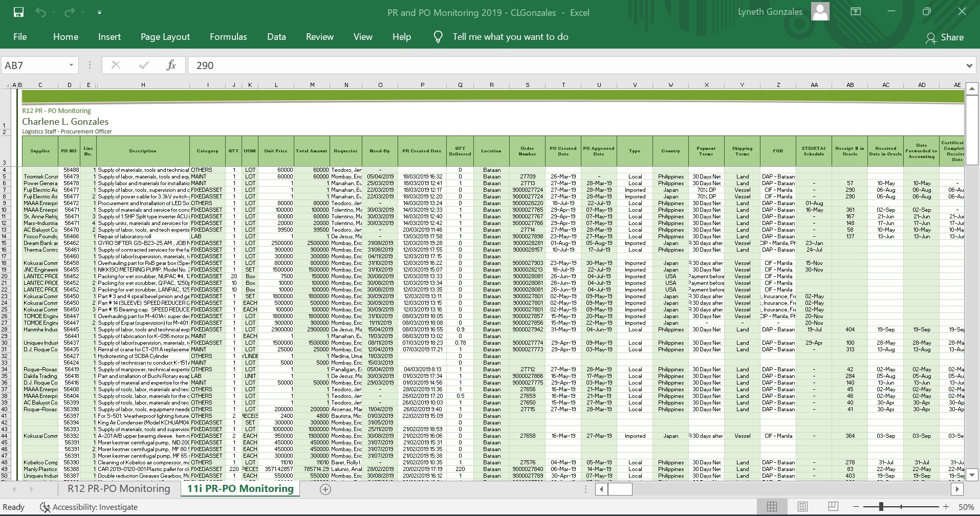Click the Ready status text
Image resolution: width=980 pixels, height=516 pixels.
(x=14, y=507)
